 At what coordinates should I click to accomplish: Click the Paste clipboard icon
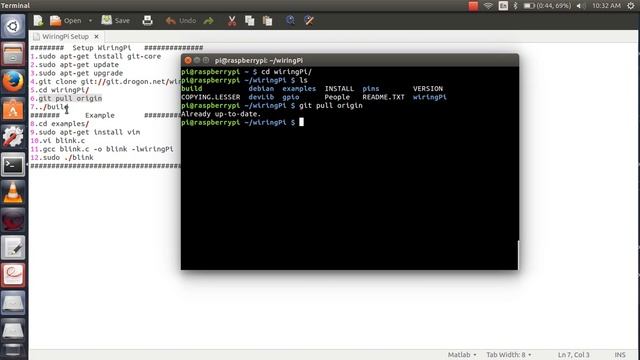(x=267, y=20)
